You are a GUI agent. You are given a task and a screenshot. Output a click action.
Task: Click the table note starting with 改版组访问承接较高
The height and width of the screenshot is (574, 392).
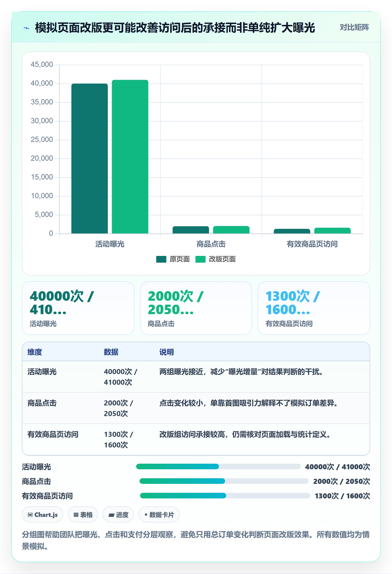click(x=245, y=435)
